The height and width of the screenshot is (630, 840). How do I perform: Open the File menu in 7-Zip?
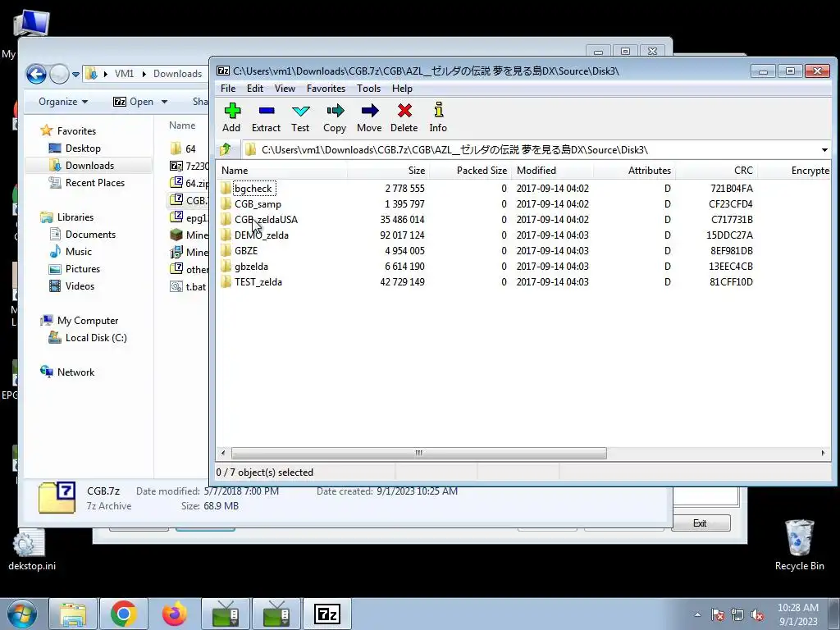(x=228, y=89)
